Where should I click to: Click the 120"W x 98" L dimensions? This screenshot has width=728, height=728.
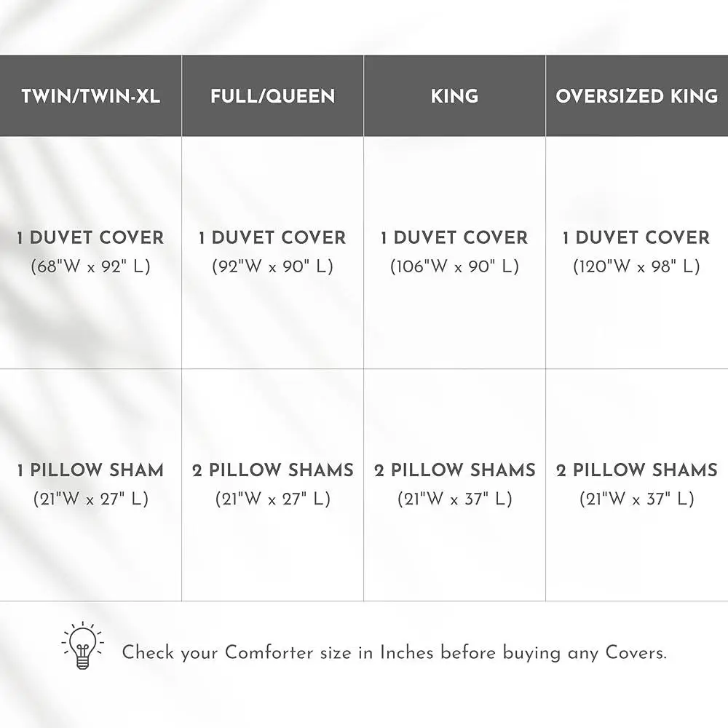tap(636, 266)
